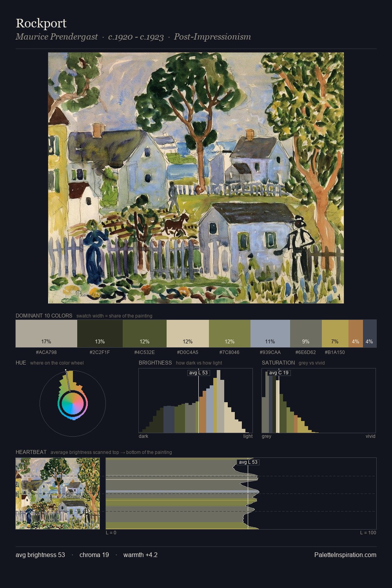
Task: Click the hue color wheel chart
Action: pos(73,403)
